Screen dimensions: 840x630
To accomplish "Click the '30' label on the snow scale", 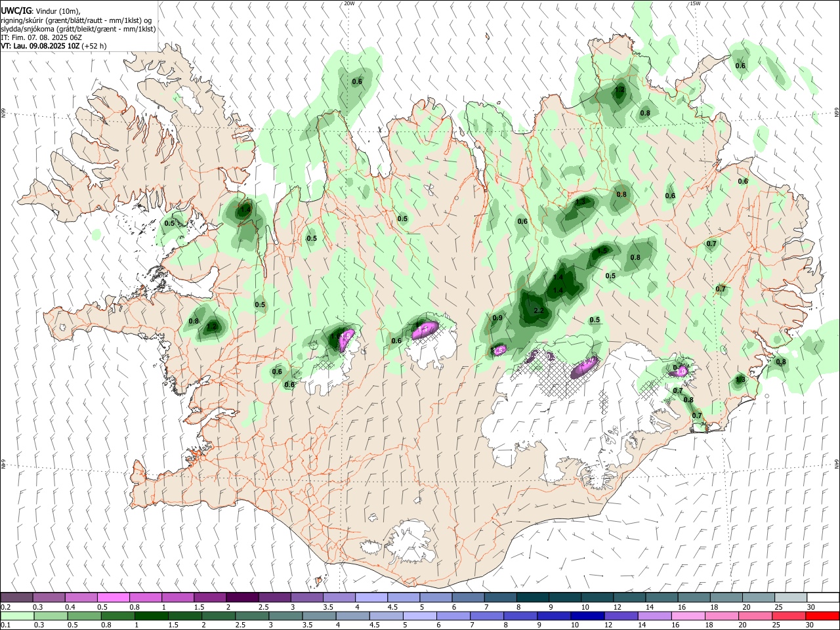I will [811, 607].
